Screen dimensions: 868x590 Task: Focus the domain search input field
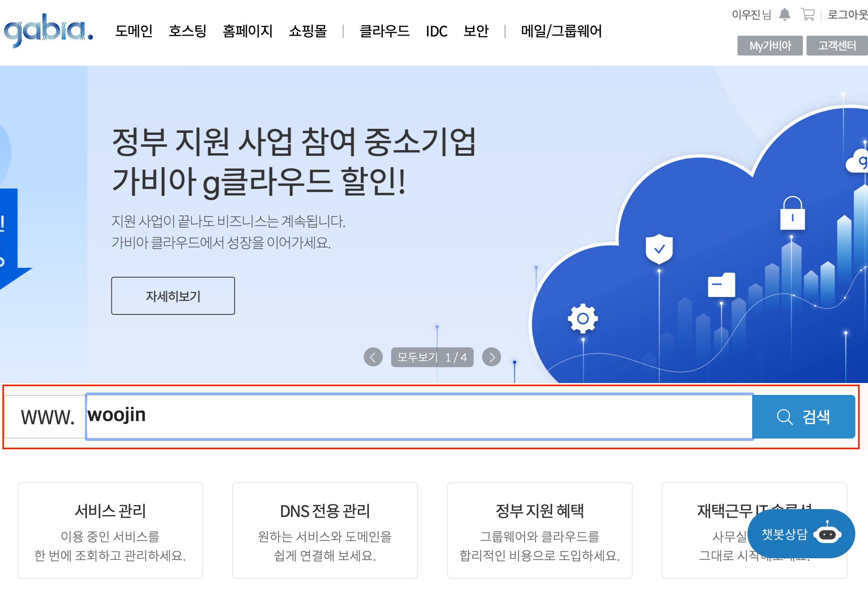click(419, 416)
